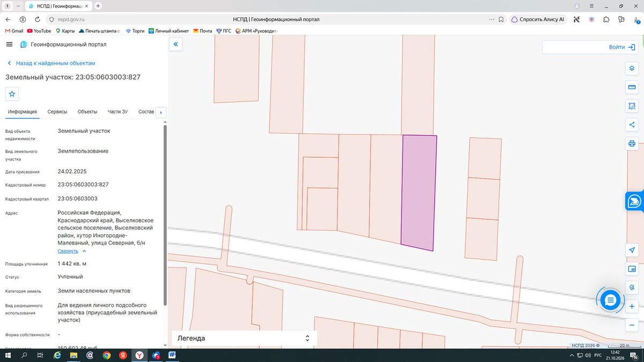644x362 pixels.
Task: Click the nspd.gov.ru address field
Action: coord(72,19)
